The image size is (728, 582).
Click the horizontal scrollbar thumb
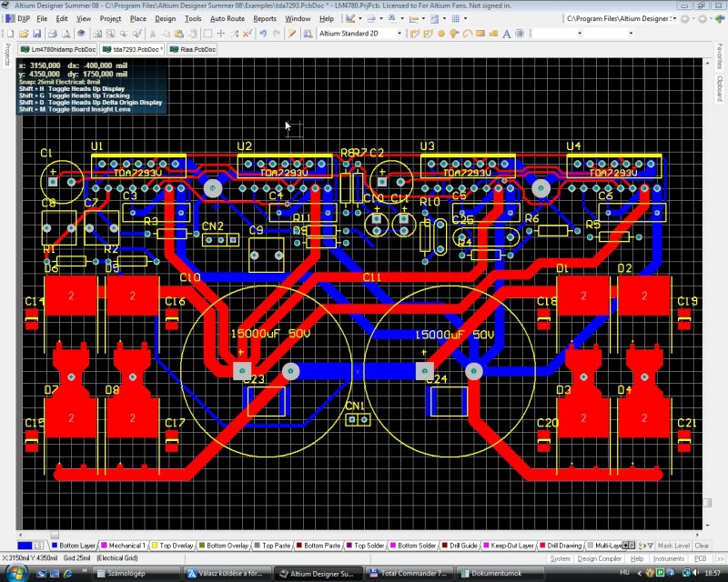click(55, 535)
